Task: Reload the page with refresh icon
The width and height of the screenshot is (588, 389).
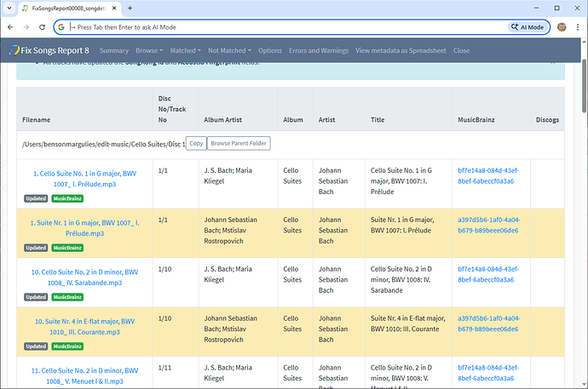Action: click(42, 26)
